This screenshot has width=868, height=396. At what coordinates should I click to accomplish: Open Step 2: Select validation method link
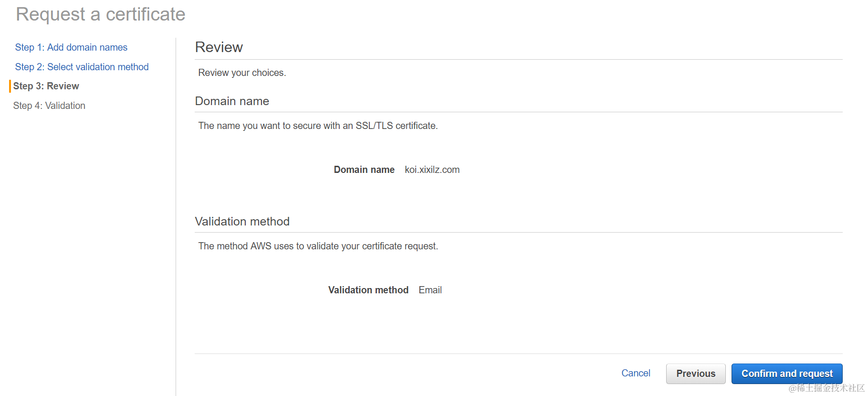(x=82, y=67)
